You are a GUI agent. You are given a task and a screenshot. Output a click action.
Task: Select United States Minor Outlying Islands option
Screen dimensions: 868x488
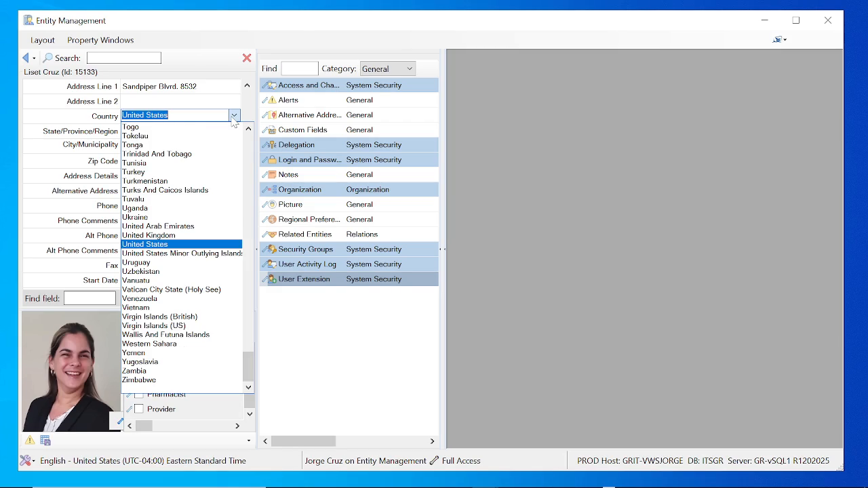pyautogui.click(x=182, y=253)
